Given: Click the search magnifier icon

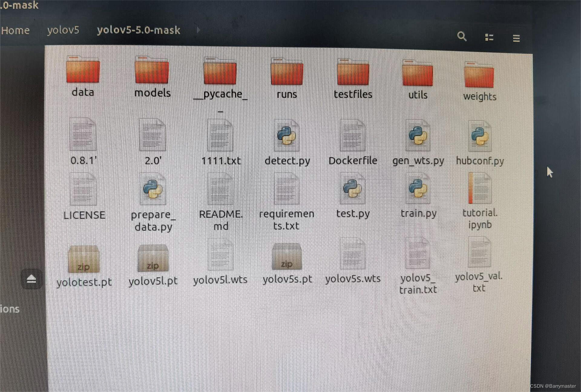Looking at the screenshot, I should 461,36.
